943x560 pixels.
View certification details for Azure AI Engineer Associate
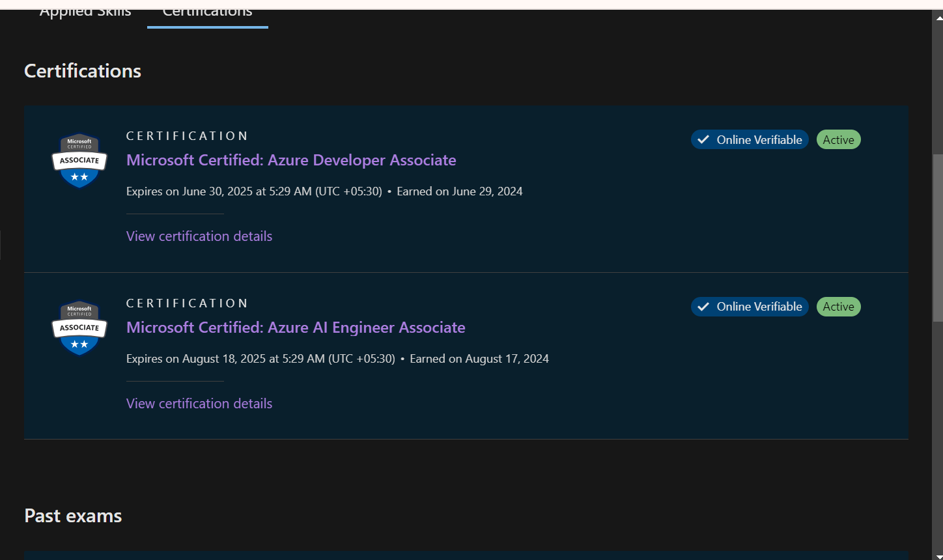(199, 403)
